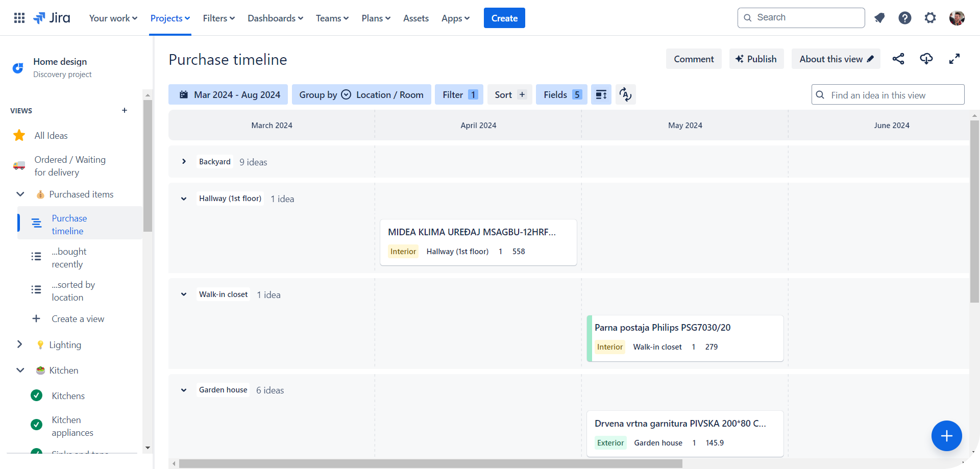Open the app switcher grid icon
This screenshot has height=469, width=980.
click(19, 18)
